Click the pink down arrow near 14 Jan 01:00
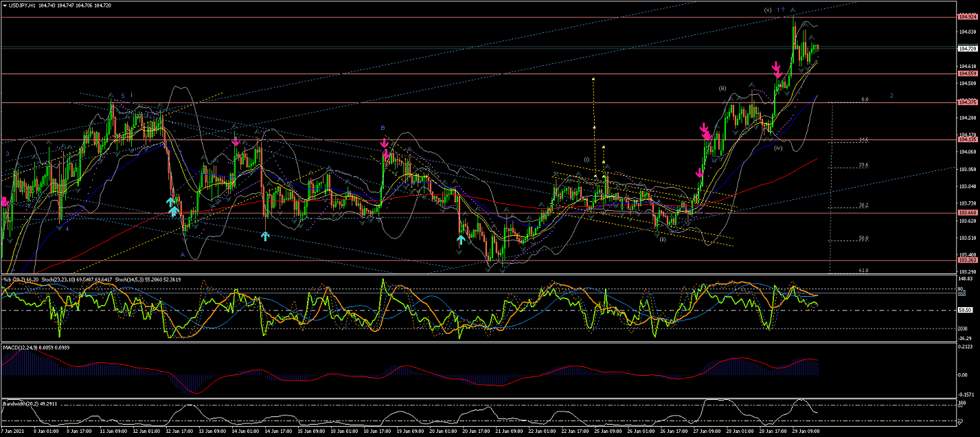 (236, 141)
